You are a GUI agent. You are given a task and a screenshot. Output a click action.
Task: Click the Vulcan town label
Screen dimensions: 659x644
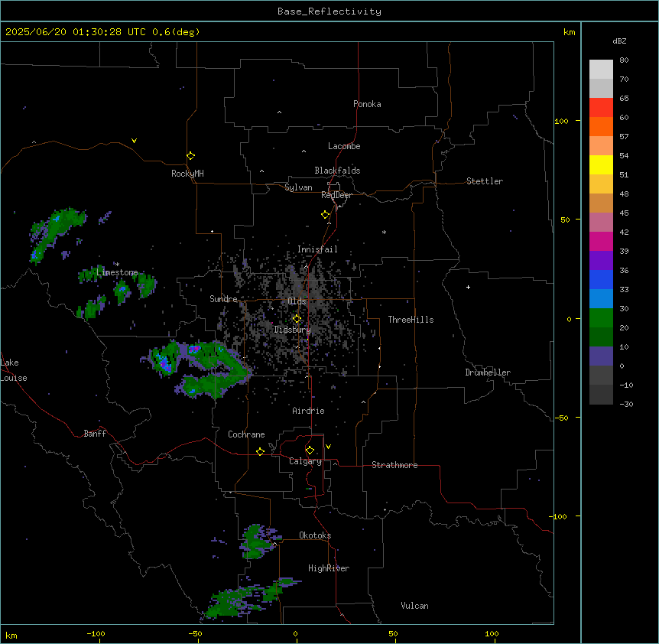415,606
